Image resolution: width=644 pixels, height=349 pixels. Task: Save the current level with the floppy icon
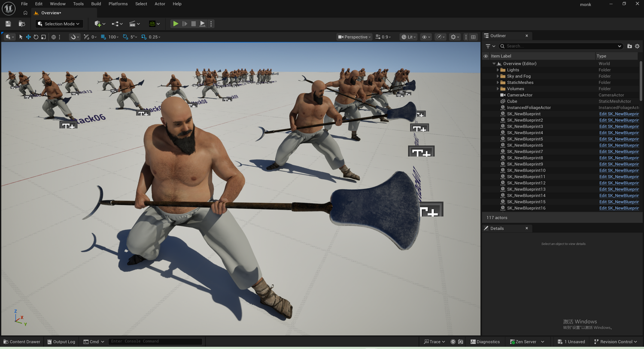click(8, 24)
